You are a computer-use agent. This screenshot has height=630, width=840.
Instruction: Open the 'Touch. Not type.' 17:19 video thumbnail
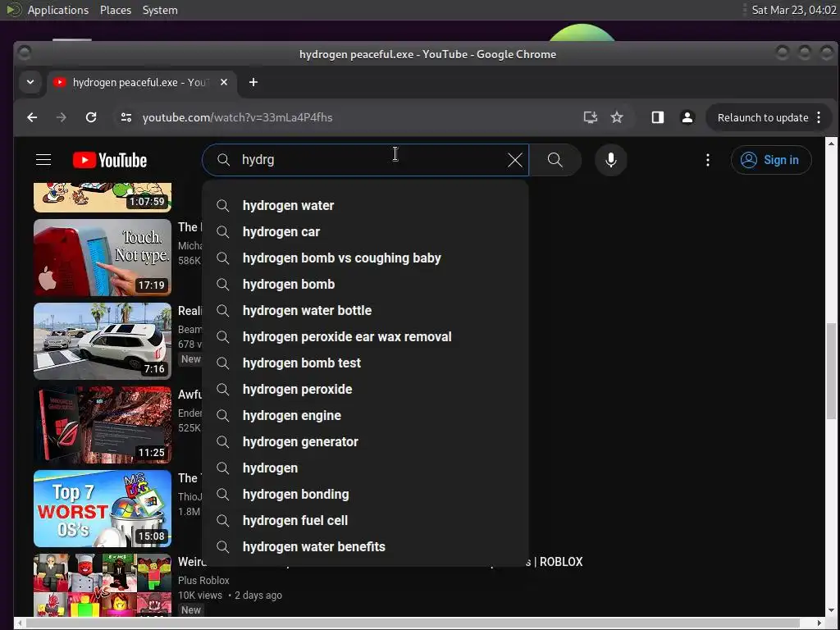click(103, 257)
